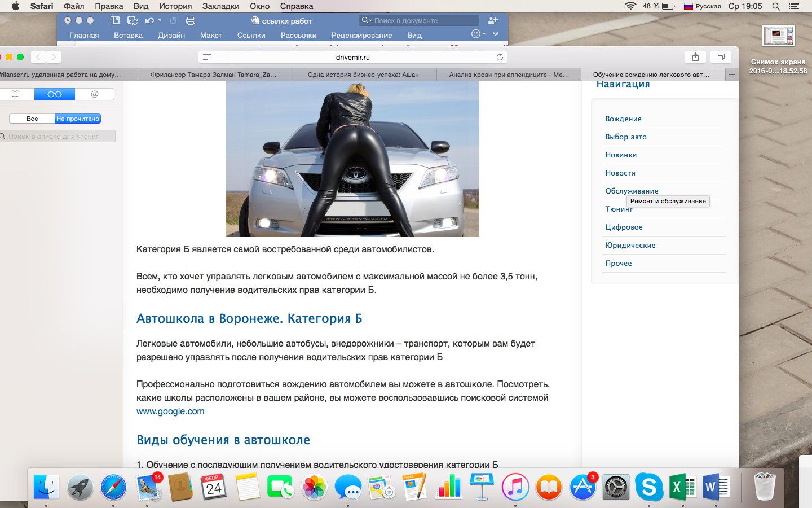The height and width of the screenshot is (508, 812).
Task: Switch to Фрилансер Тамара Залман tab
Action: click(213, 75)
